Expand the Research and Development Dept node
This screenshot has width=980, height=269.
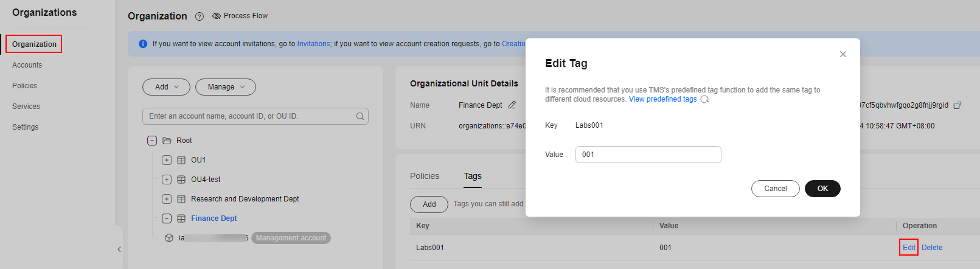pyautogui.click(x=167, y=199)
